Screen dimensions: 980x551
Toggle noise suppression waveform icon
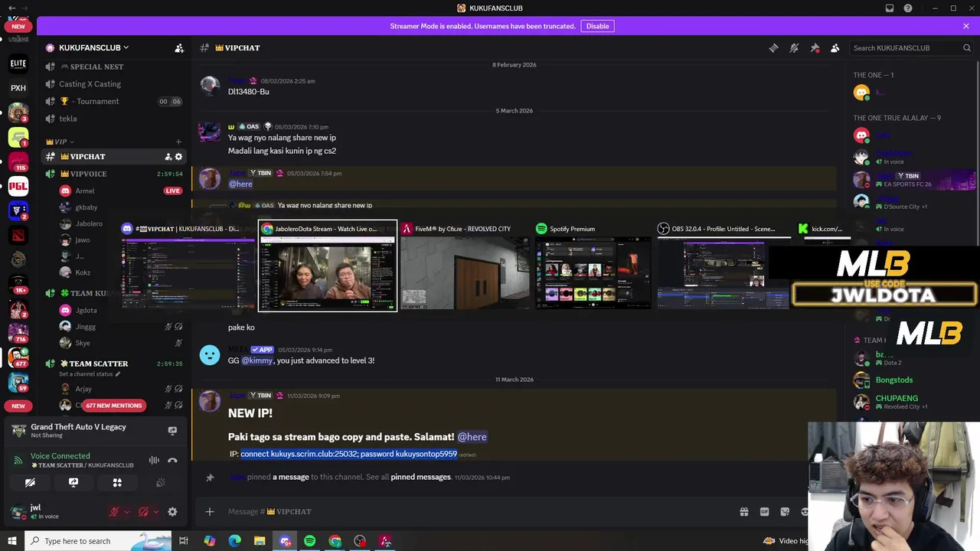(x=154, y=460)
